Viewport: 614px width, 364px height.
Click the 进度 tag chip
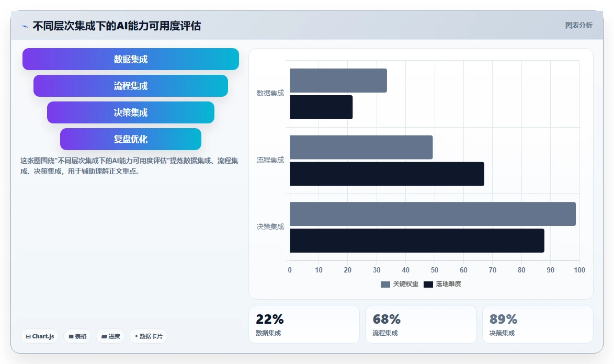click(110, 336)
